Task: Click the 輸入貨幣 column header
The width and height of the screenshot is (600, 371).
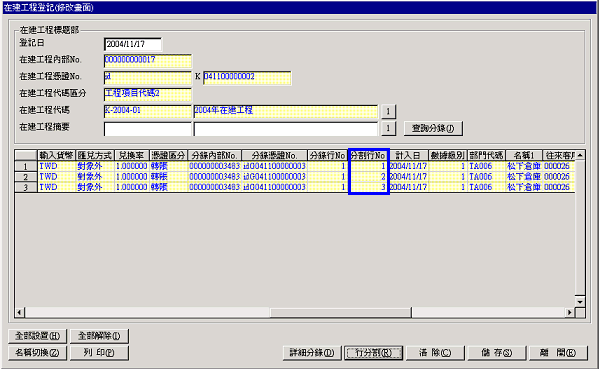Action: click(x=57, y=155)
